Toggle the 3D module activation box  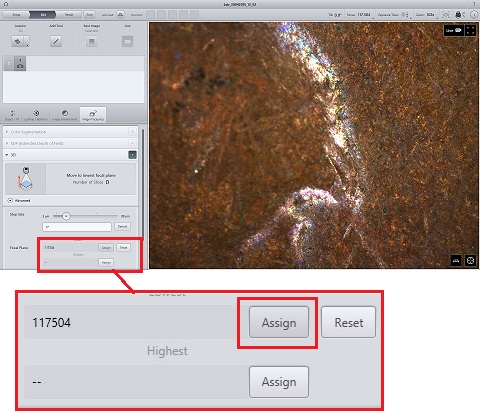[132, 155]
